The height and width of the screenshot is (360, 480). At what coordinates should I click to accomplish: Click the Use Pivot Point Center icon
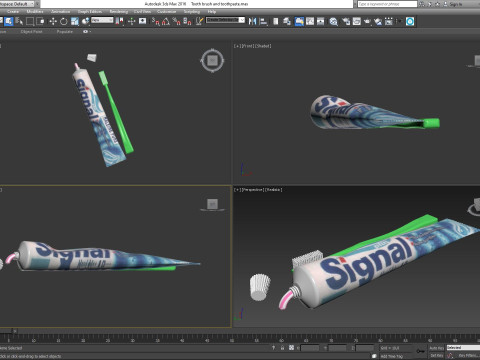point(119,21)
